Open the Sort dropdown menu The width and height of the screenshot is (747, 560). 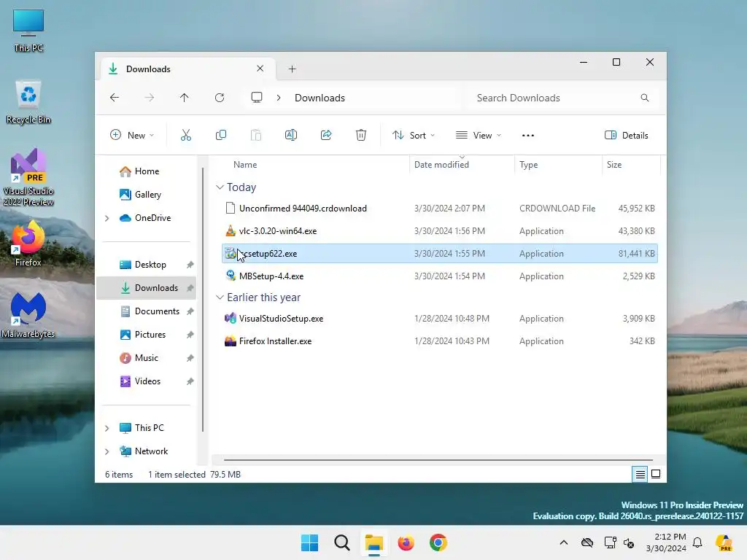coord(414,135)
